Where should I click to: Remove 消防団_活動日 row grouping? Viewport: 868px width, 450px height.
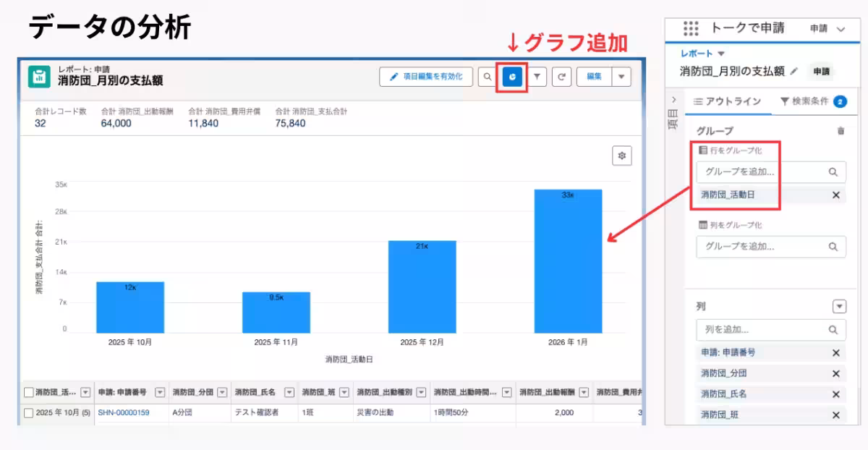pos(835,195)
